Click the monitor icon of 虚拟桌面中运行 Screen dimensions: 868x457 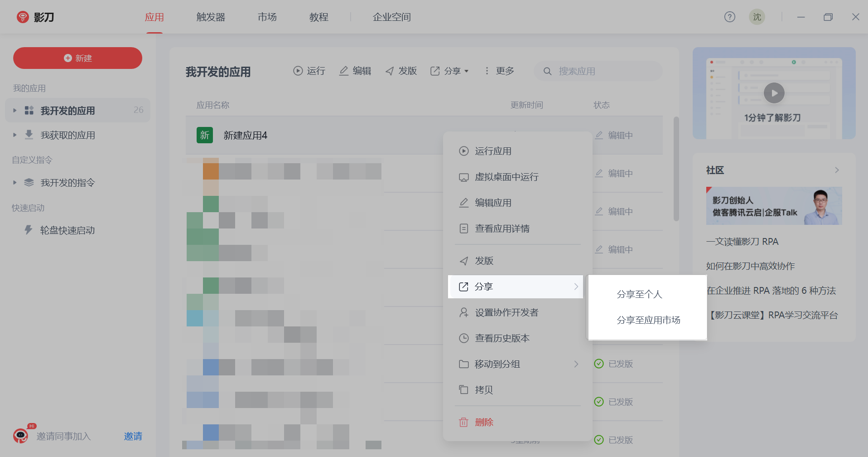tap(464, 177)
